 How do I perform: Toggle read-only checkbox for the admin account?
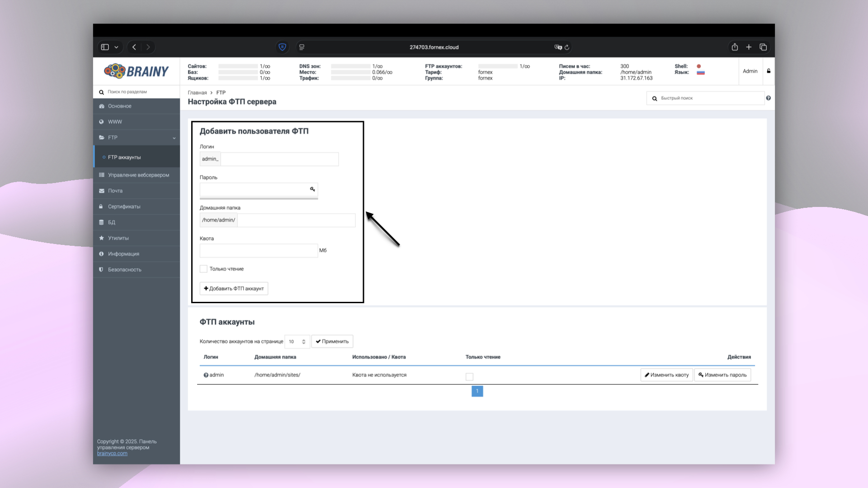tap(469, 376)
